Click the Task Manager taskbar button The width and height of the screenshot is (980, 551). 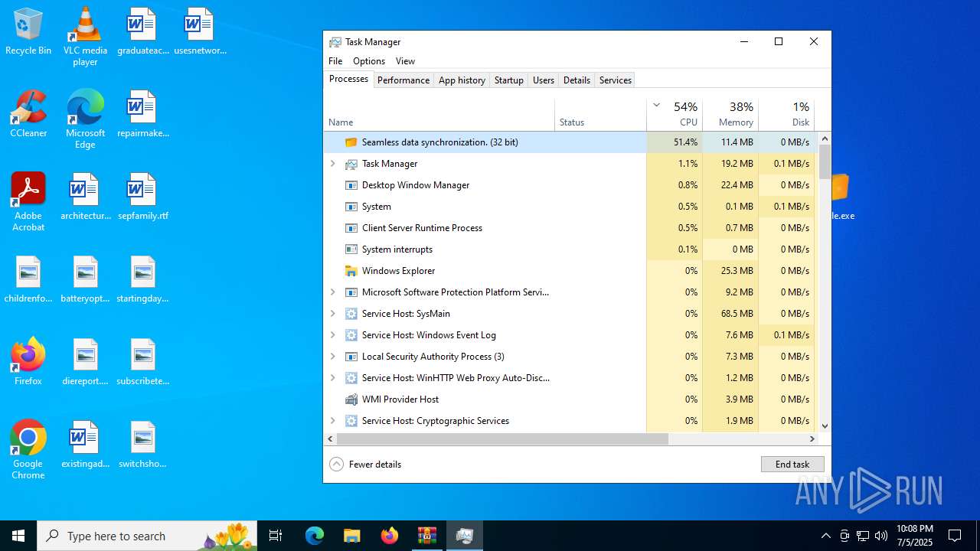tap(465, 536)
